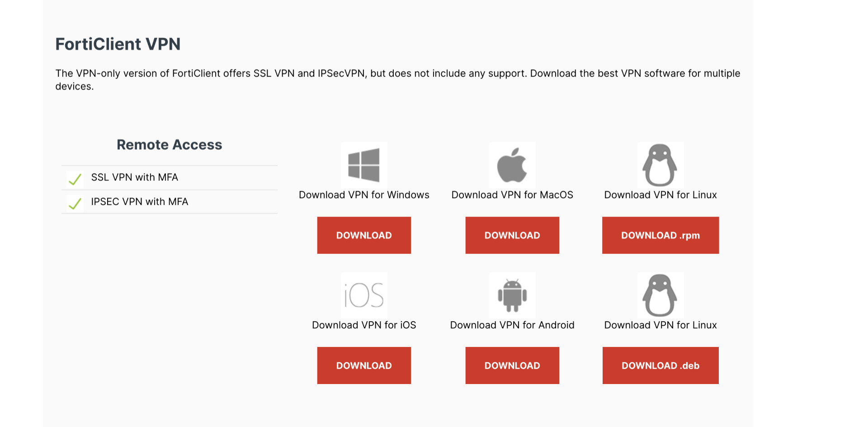The height and width of the screenshot is (427, 868).
Task: Download the VPN for MacOS
Action: (512, 235)
